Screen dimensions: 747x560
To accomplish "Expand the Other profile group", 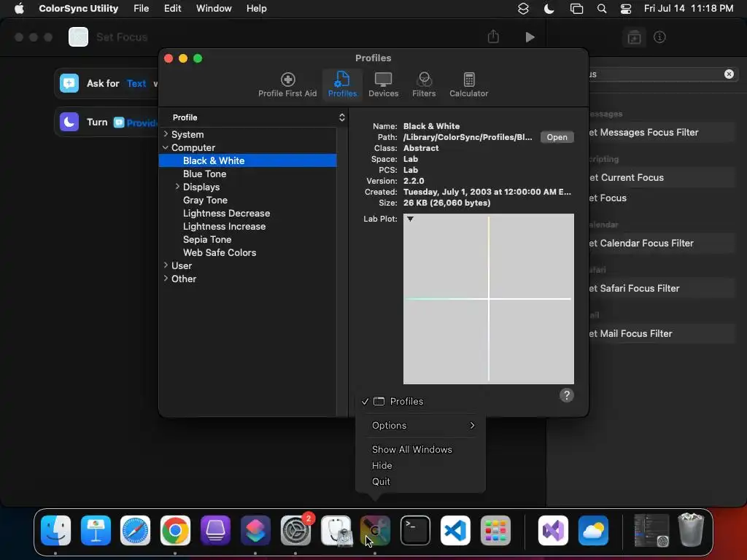I will (x=166, y=279).
